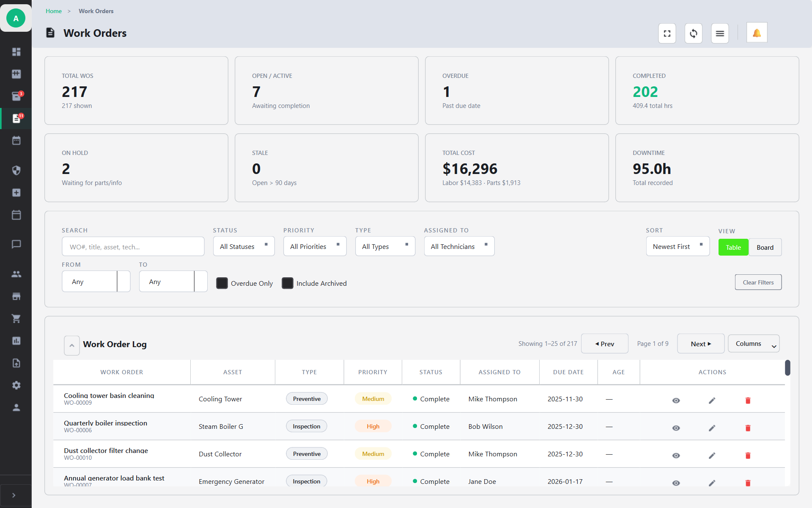
Task: Open the Reports bar-chart icon in sidebar
Action: [16, 341]
